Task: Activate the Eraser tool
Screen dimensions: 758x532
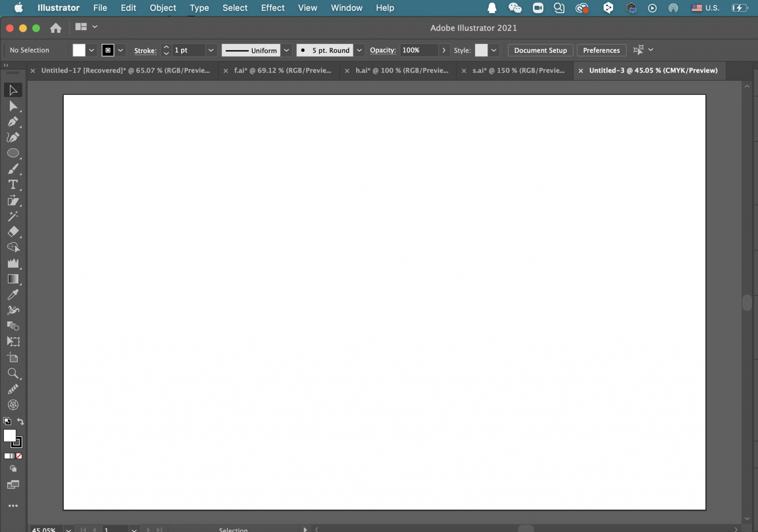Action: (13, 232)
